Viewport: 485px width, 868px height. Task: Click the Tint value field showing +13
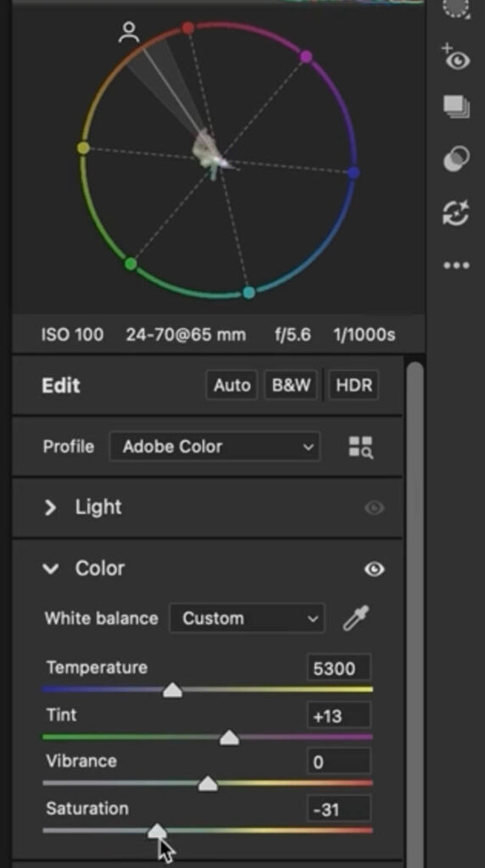pos(339,716)
